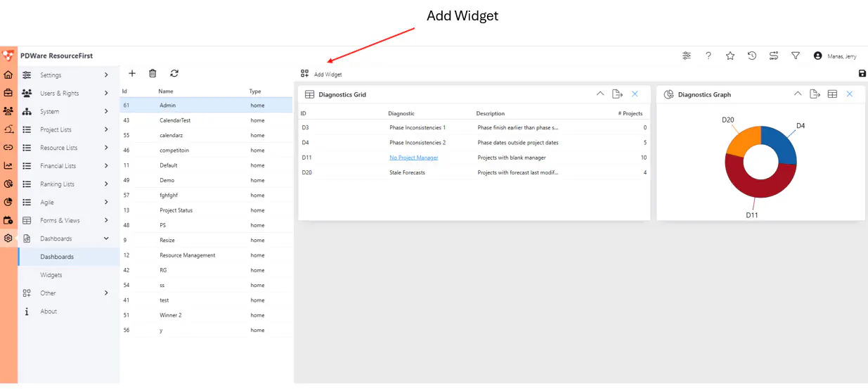
Task: Add a new dashboard with the plus icon
Action: [x=132, y=73]
